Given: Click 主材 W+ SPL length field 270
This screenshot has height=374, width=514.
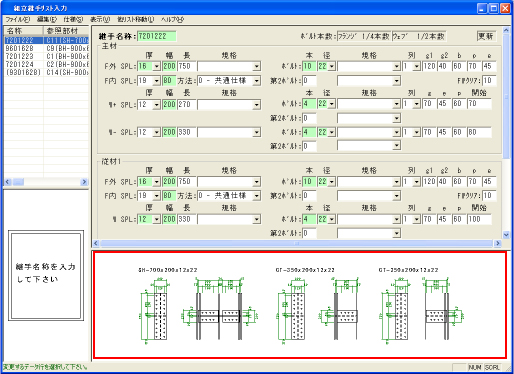Looking at the screenshot, I should point(186,105).
